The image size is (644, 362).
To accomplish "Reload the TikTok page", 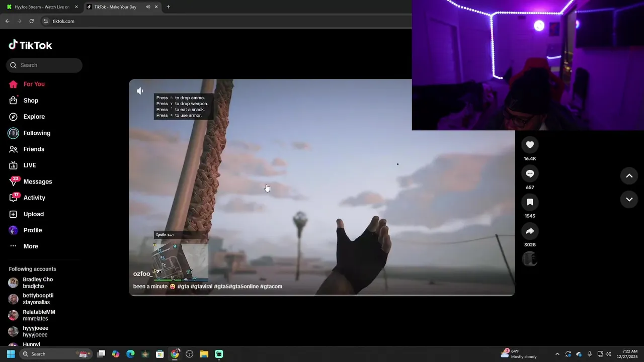I will [31, 21].
